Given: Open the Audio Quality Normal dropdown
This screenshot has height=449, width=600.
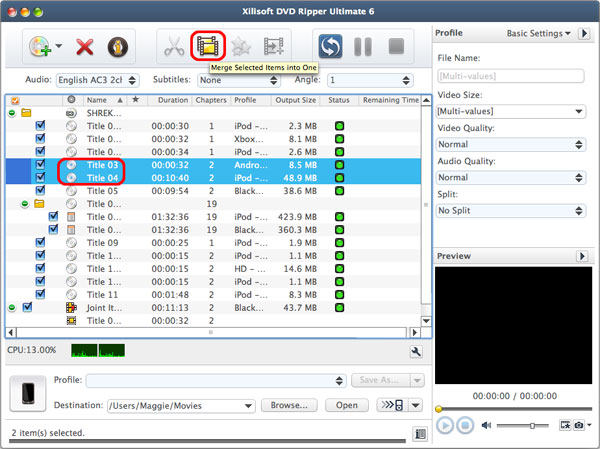Looking at the screenshot, I should coord(510,177).
